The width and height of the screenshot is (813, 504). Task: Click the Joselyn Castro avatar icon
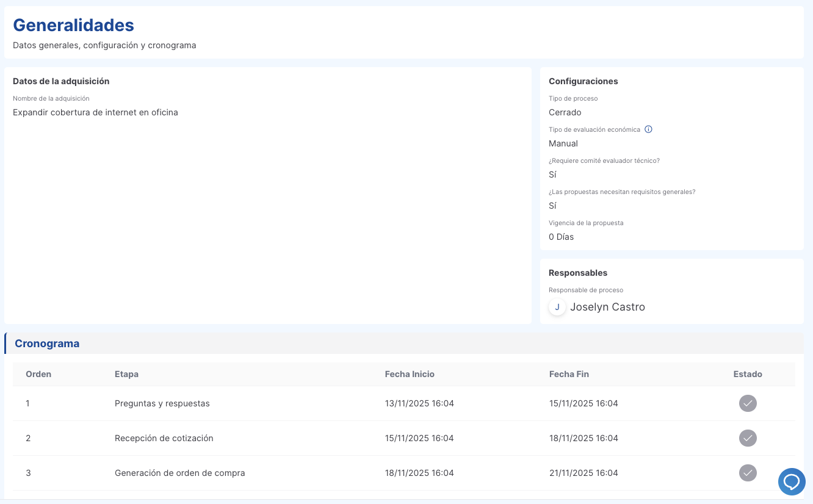(557, 307)
